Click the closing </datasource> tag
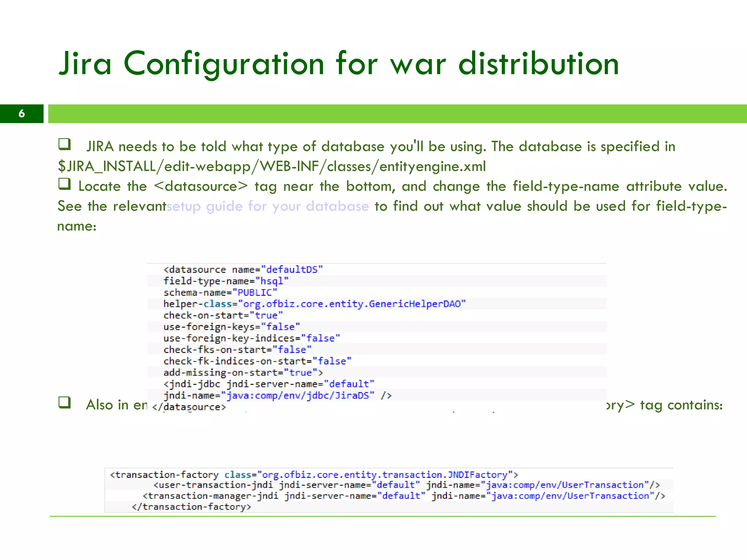The image size is (747, 560). pos(189,407)
